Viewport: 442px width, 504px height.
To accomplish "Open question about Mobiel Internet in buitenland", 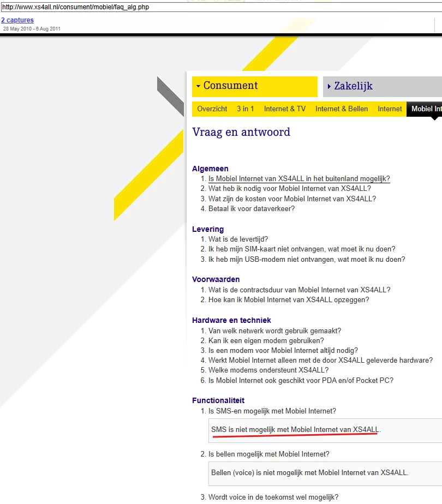I will click(x=299, y=179).
